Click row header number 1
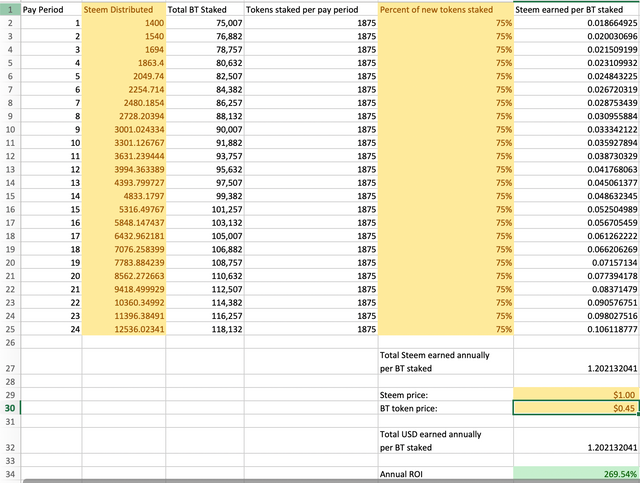Viewport: 640px width, 483px height. tap(10, 9)
